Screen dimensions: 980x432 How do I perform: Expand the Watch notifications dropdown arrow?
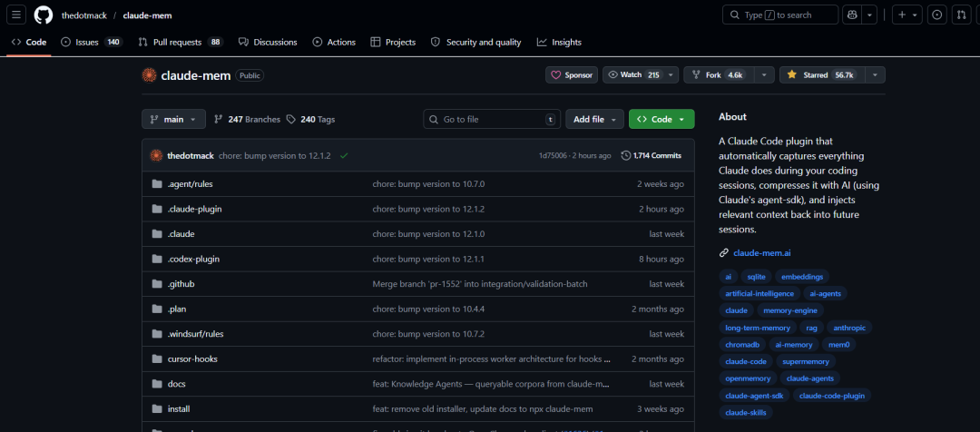coord(671,75)
